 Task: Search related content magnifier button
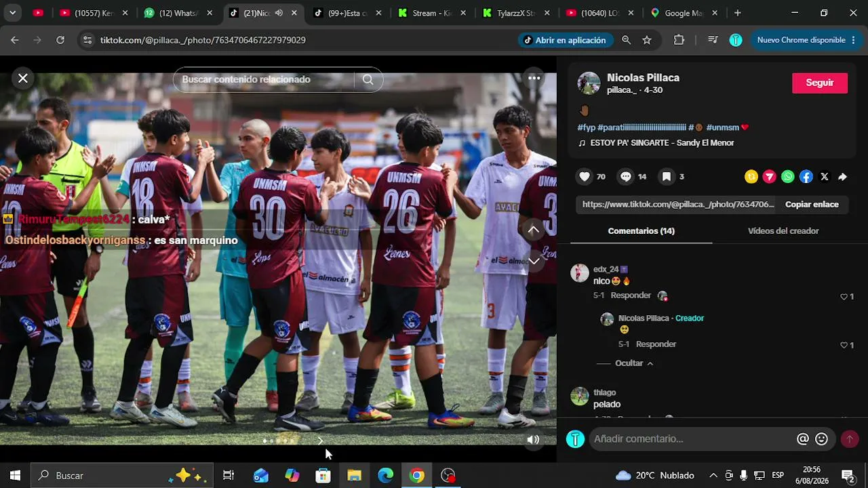368,79
